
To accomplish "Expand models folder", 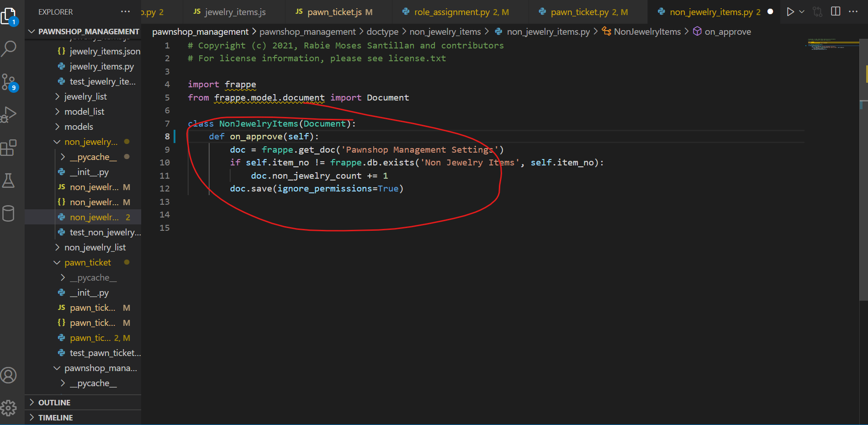I will 83,127.
